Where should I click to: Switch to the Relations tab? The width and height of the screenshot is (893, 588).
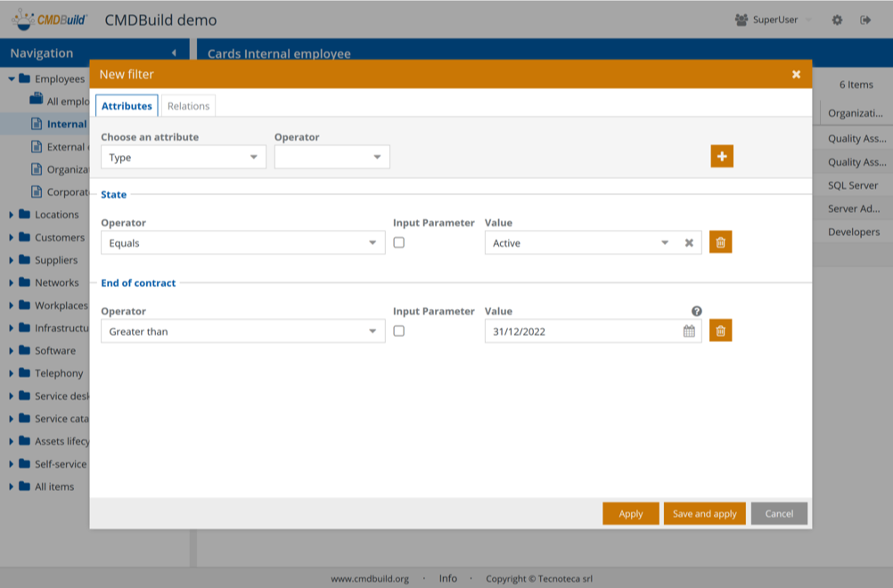(x=188, y=106)
